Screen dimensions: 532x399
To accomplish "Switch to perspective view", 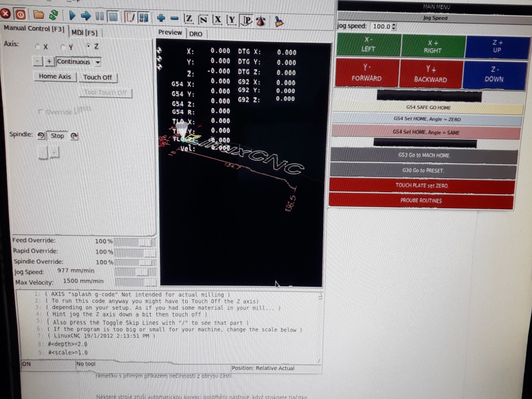I will tap(247, 20).
